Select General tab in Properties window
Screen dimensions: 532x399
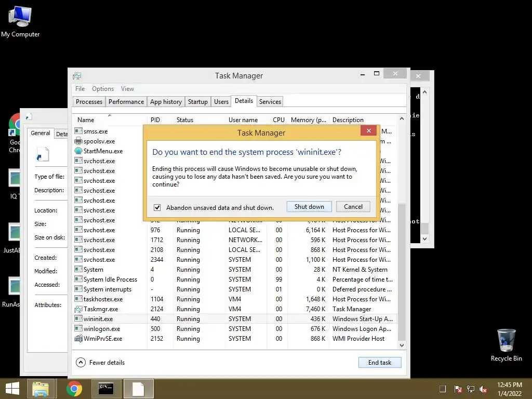(x=41, y=133)
